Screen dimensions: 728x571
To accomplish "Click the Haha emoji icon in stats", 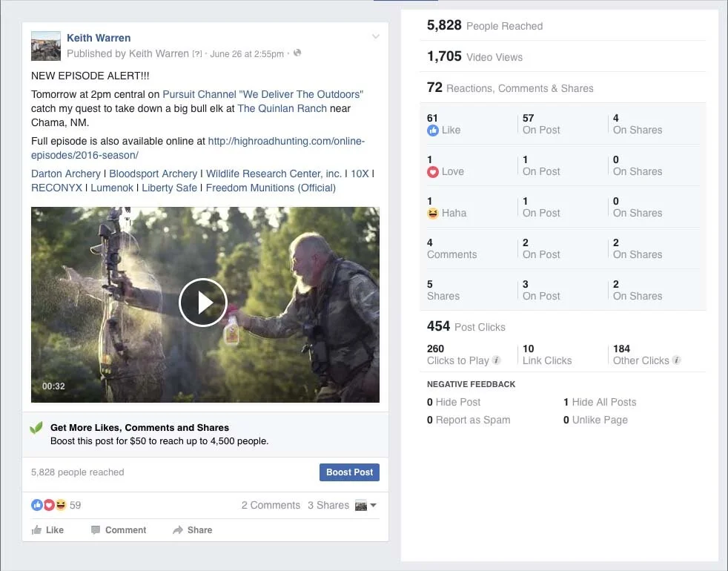I will click(x=433, y=214).
